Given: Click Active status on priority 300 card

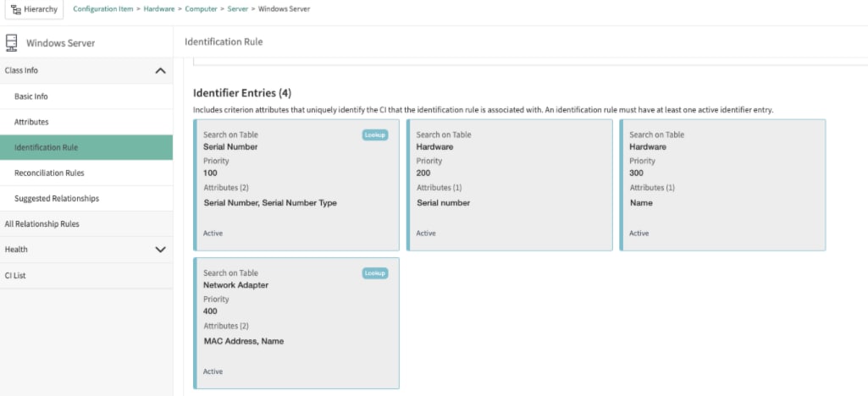Looking at the screenshot, I should coord(639,234).
